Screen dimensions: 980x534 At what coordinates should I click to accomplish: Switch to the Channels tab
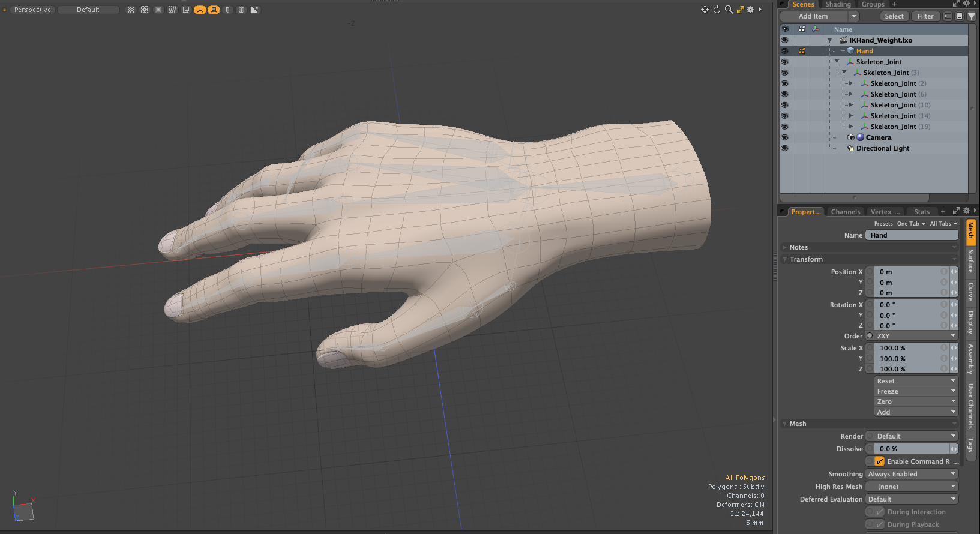[x=845, y=212]
